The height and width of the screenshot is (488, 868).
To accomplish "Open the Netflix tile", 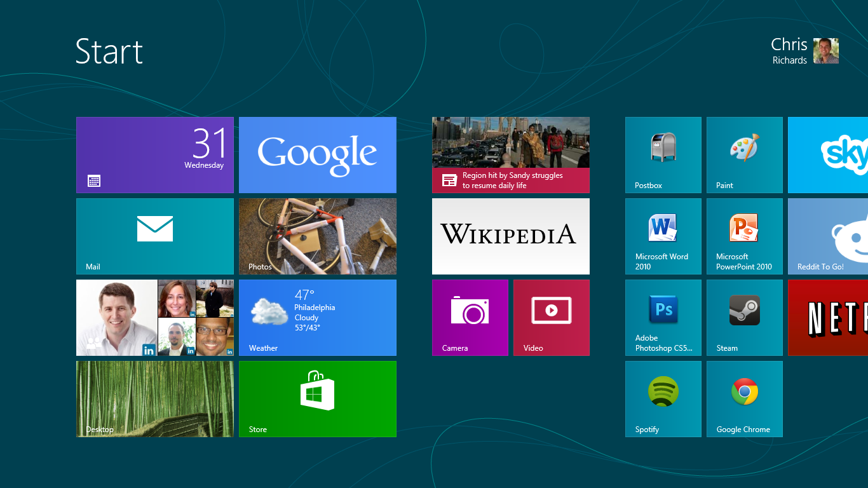I will [828, 318].
